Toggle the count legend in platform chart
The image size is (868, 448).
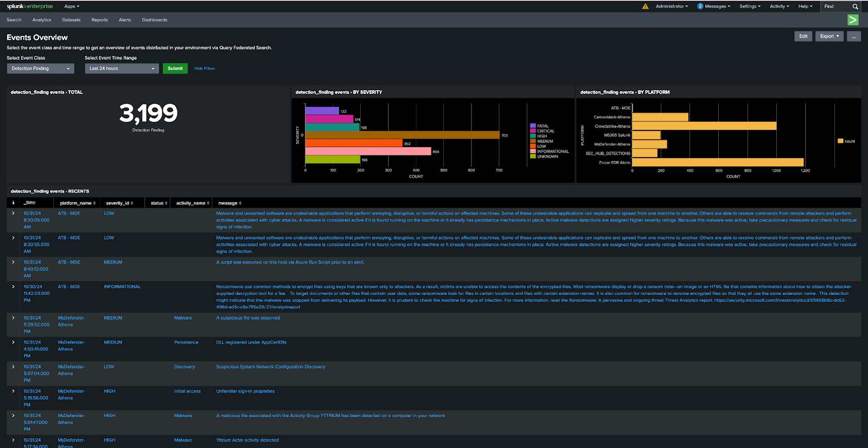[846, 141]
